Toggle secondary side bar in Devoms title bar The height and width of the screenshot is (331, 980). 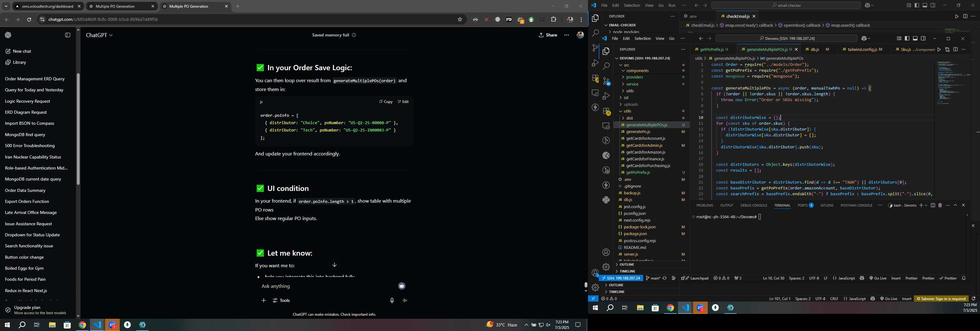pos(923,39)
